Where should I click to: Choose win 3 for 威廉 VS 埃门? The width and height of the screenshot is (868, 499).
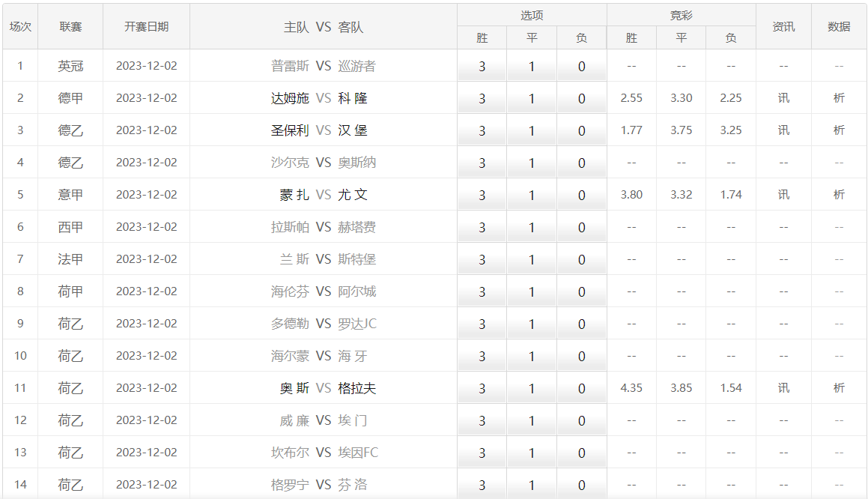(482, 420)
